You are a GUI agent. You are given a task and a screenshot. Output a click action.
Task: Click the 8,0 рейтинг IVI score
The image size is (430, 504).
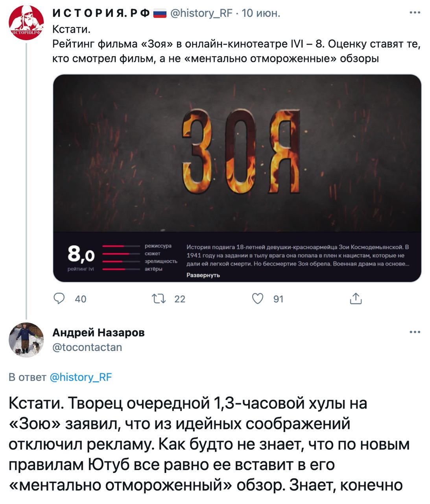click(x=81, y=257)
